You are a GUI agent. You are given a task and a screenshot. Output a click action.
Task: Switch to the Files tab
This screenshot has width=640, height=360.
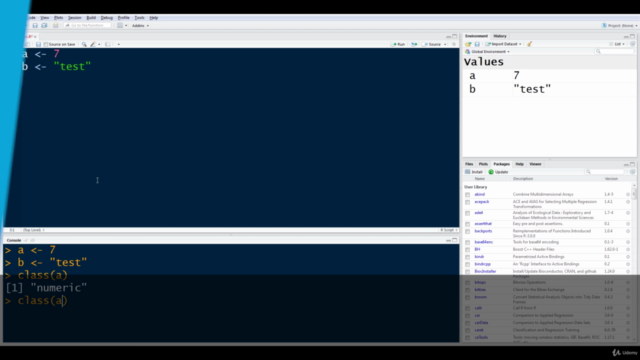coord(469,164)
